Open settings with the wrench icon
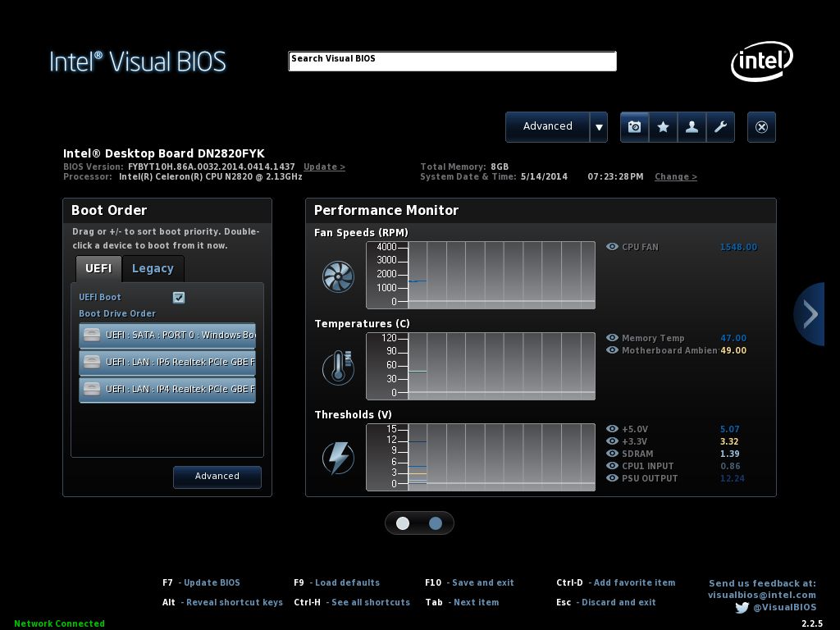This screenshot has width=840, height=630. pos(720,127)
